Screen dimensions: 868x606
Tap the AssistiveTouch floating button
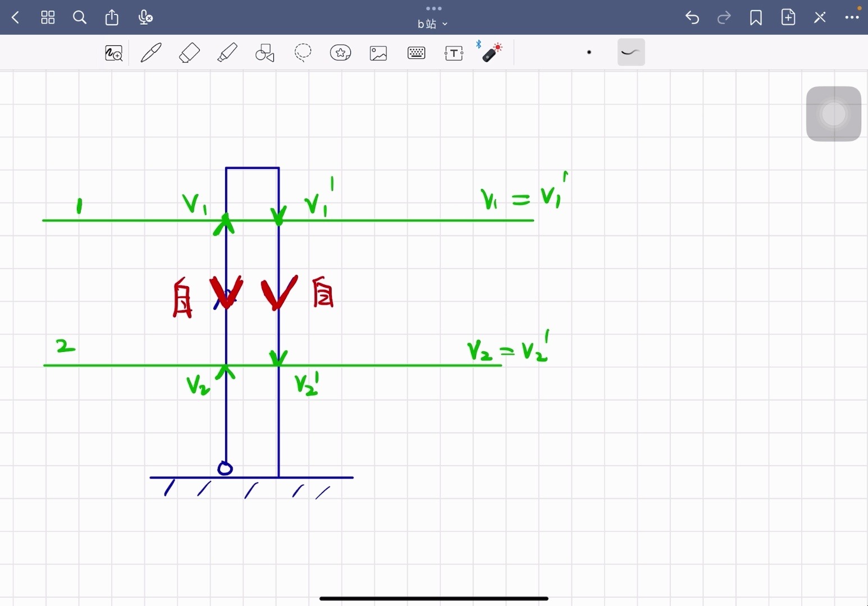click(834, 114)
